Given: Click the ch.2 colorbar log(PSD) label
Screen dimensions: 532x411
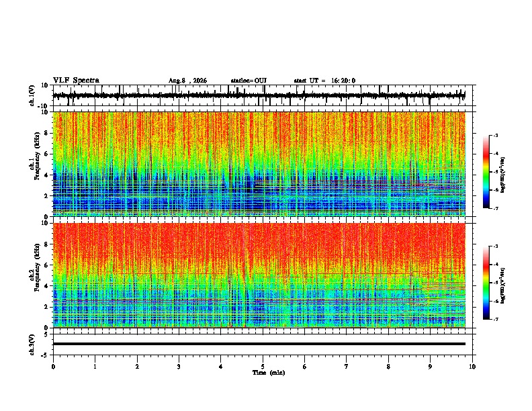Looking at the screenshot, I should [x=503, y=286].
